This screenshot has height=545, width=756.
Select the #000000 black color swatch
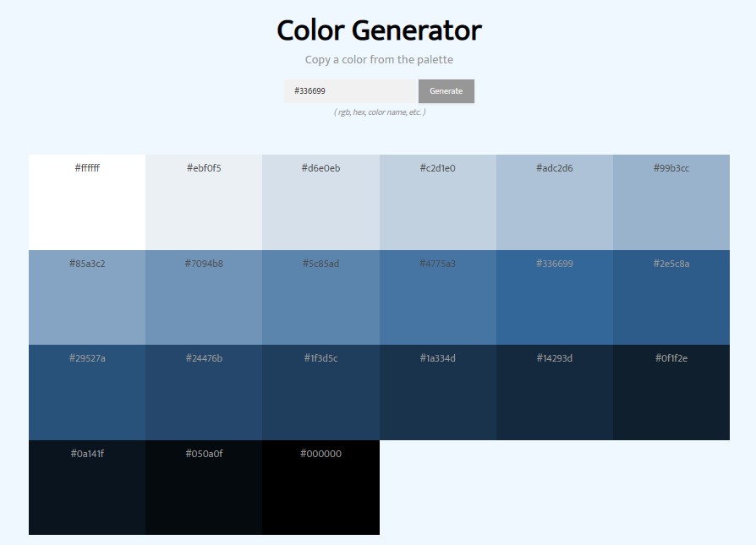tap(320, 487)
